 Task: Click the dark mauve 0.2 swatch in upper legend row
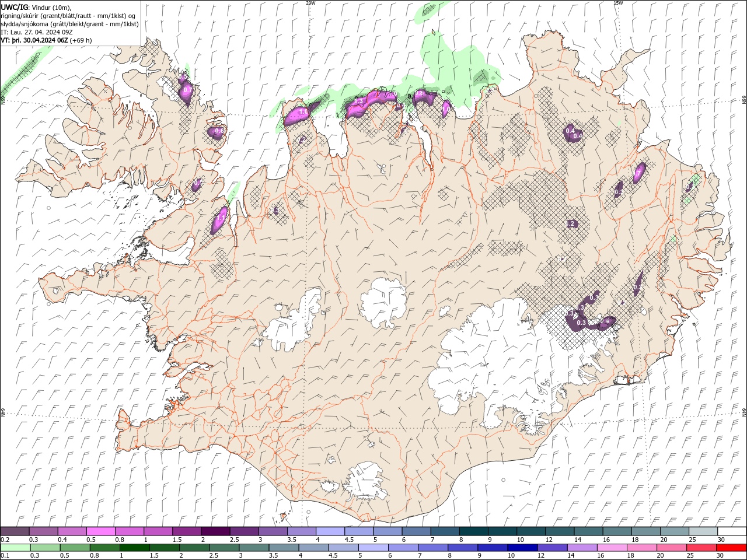pos(15,531)
